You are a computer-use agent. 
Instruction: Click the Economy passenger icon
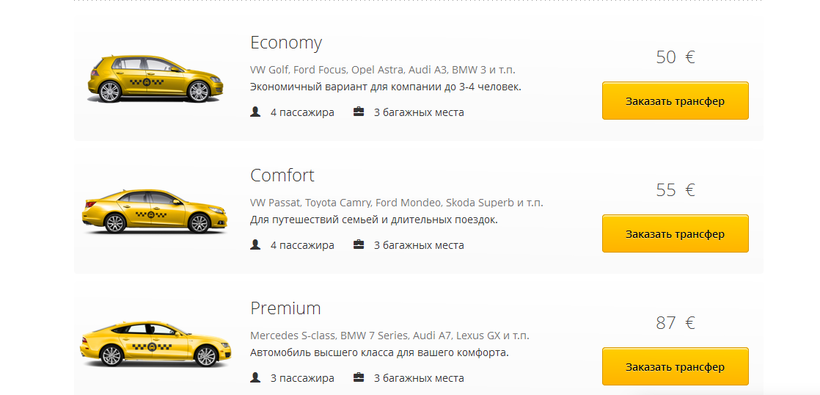pyautogui.click(x=255, y=111)
